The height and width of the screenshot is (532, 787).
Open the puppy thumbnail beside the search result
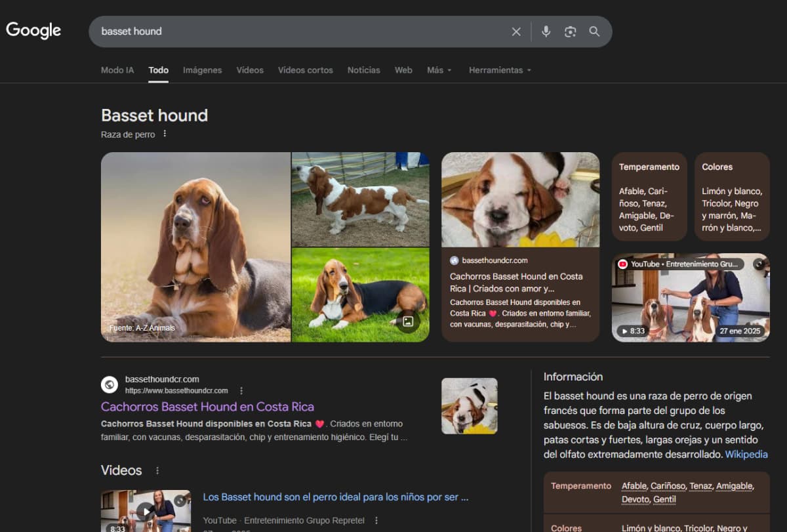pos(470,406)
